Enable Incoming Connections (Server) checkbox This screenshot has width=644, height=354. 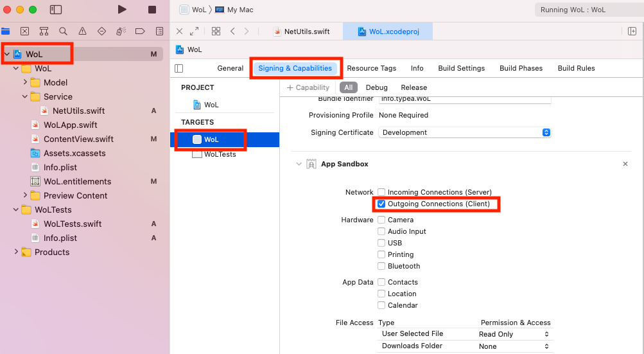[381, 192]
